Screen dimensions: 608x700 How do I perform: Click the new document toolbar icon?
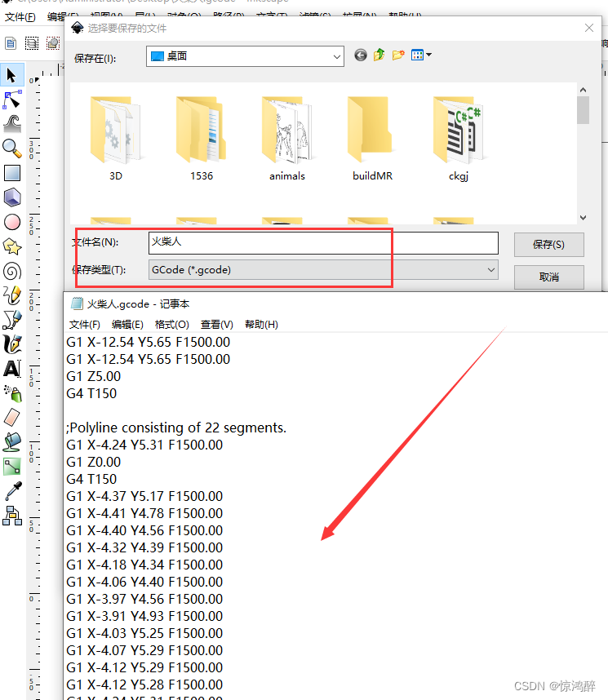pyautogui.click(x=11, y=43)
